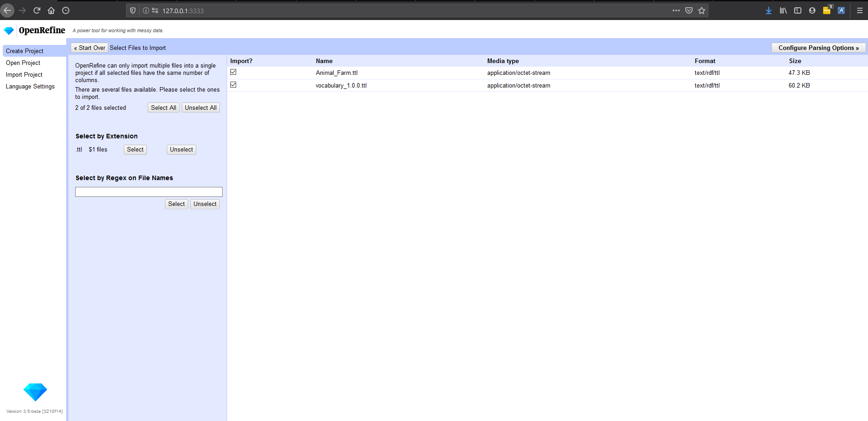The height and width of the screenshot is (421, 868).
Task: Click Configure Parsing Options button
Action: point(819,48)
